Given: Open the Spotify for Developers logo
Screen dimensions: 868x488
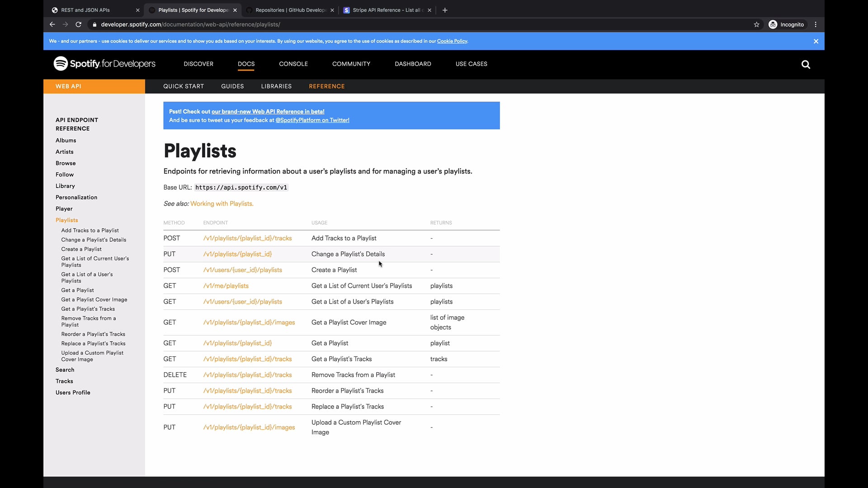Looking at the screenshot, I should (x=104, y=64).
